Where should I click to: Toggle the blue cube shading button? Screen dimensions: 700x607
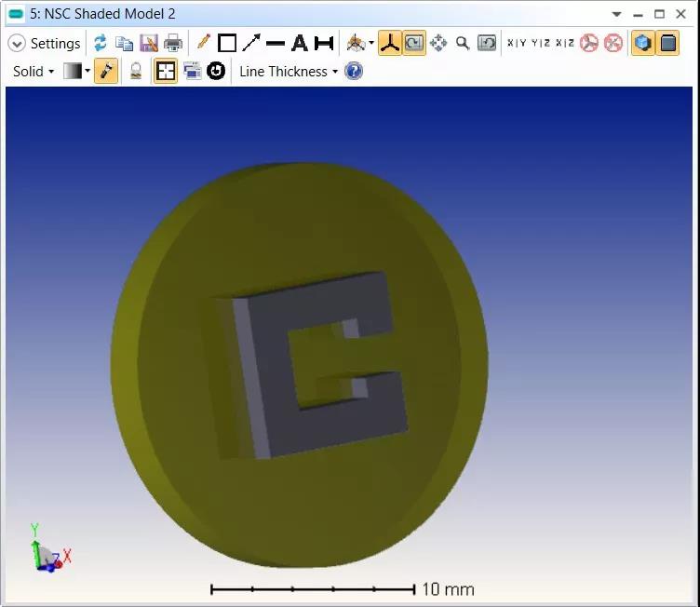642,43
